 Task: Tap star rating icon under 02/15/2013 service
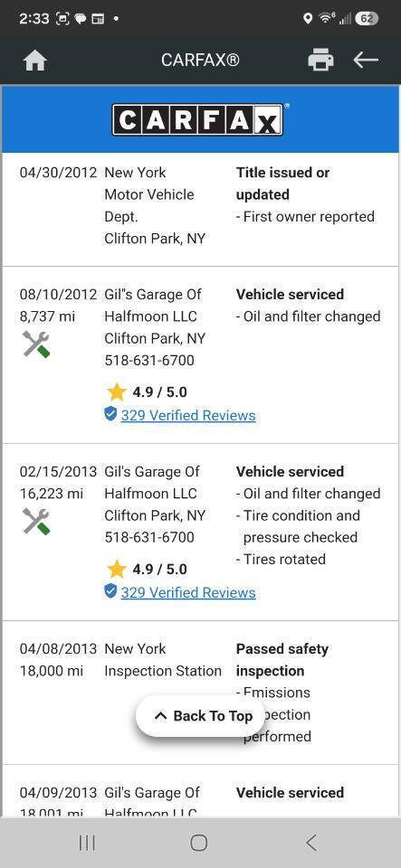pyautogui.click(x=116, y=569)
